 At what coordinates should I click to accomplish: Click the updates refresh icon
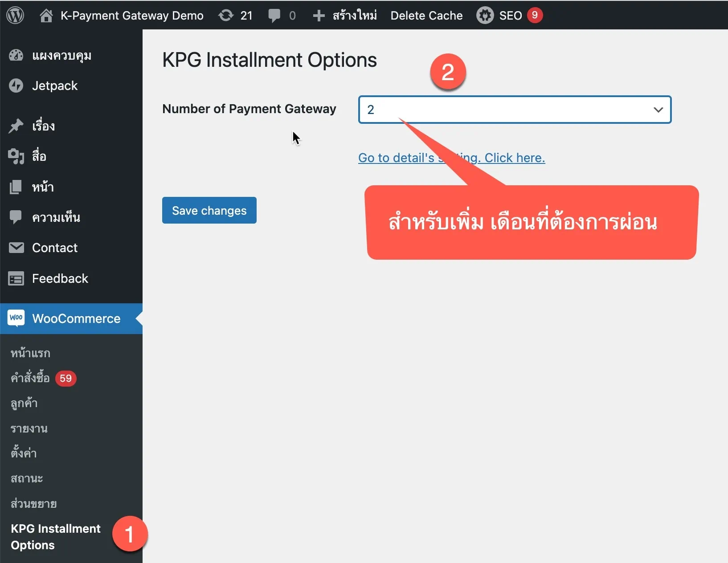point(226,16)
